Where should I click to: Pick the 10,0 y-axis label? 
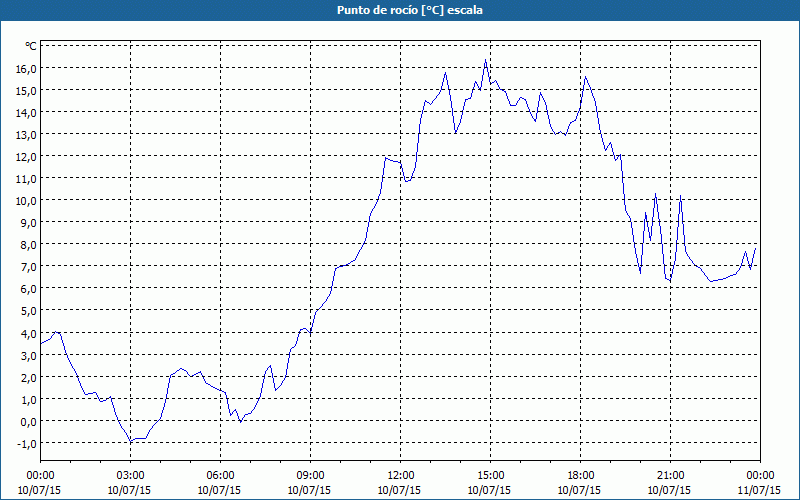click(x=26, y=201)
